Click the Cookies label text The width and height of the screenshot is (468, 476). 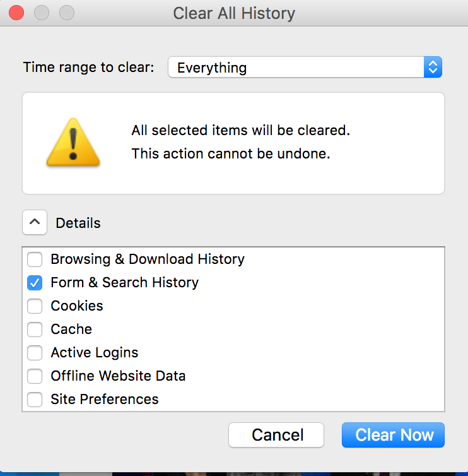pyautogui.click(x=77, y=306)
